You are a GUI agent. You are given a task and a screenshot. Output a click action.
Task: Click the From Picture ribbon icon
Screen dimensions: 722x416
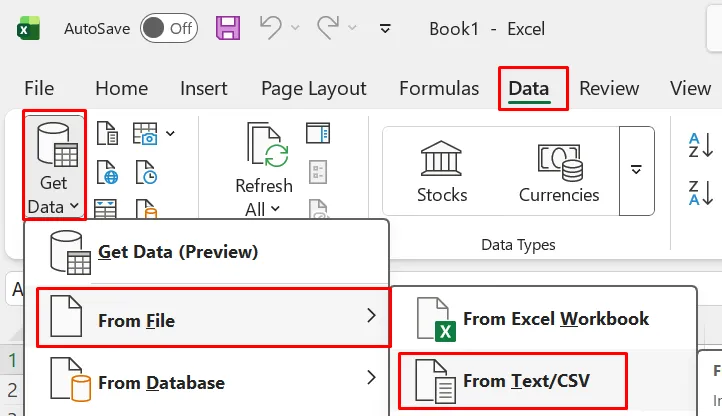coord(145,134)
